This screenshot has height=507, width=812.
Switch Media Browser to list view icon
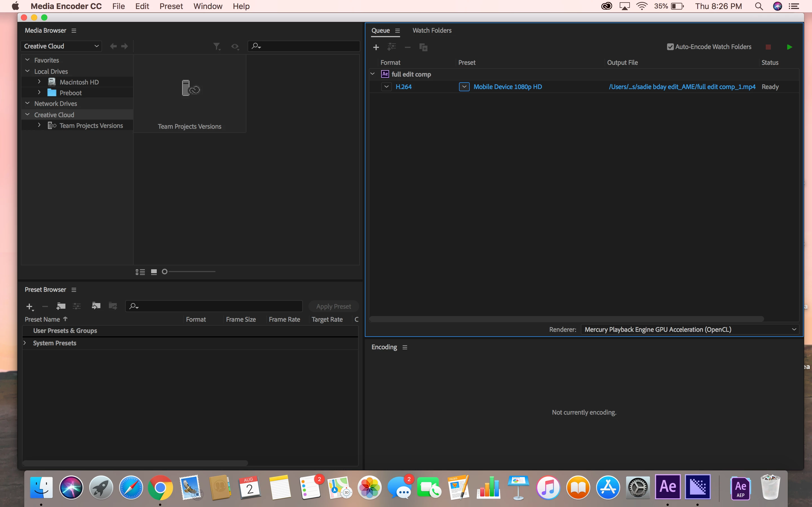point(140,272)
